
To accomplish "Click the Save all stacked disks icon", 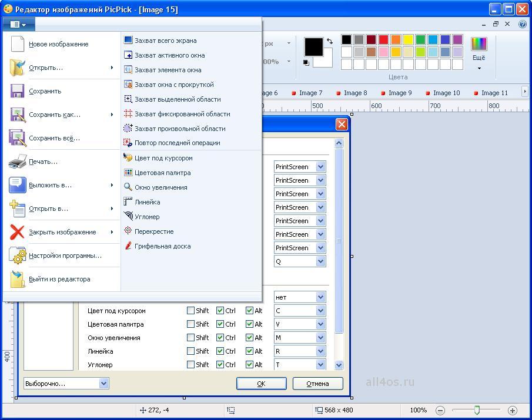I will coord(17,138).
